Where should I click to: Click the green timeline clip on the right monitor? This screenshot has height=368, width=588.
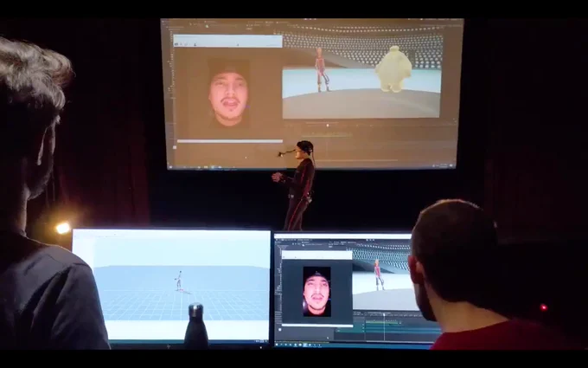(381, 322)
